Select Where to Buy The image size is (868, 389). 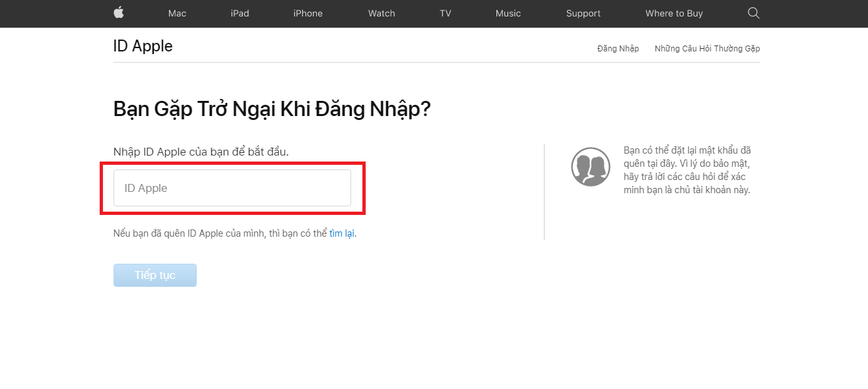coord(673,13)
